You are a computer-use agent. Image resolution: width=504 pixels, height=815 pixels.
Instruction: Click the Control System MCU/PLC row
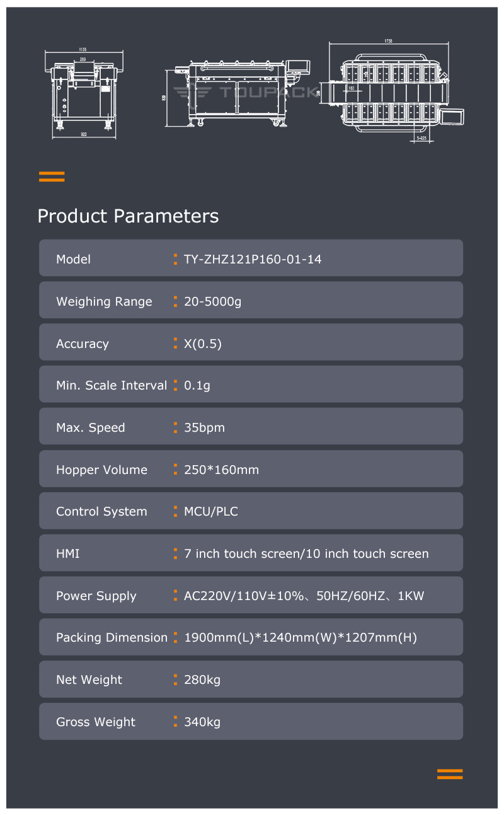tap(251, 511)
